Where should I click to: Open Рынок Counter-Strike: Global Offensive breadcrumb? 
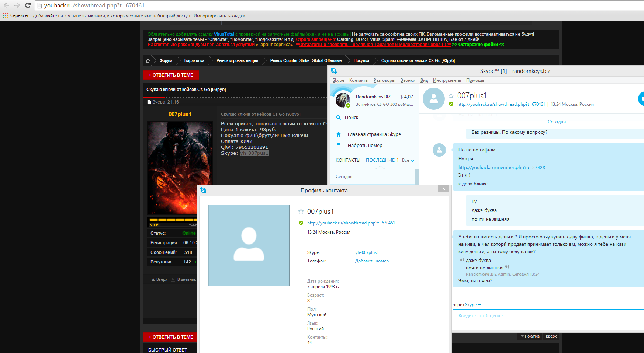click(306, 60)
